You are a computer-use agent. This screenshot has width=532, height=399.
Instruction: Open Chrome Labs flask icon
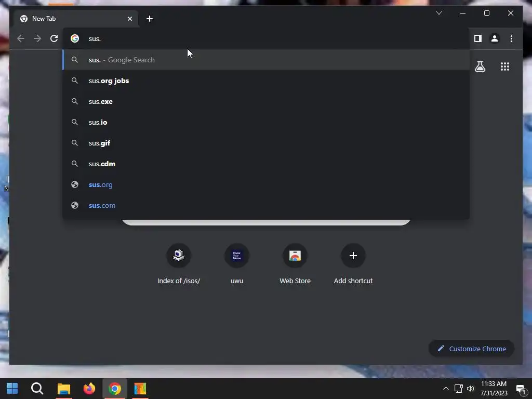[480, 66]
